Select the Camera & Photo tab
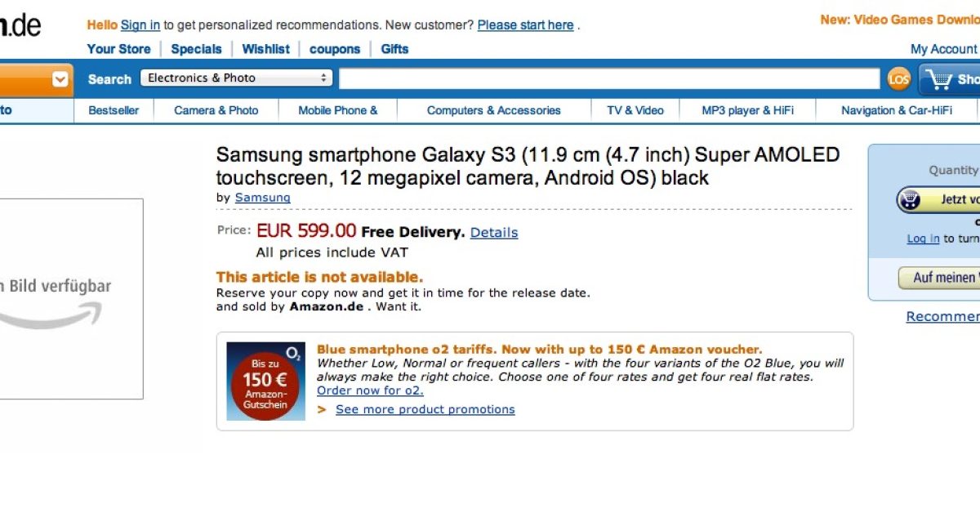The image size is (980, 513). point(216,110)
